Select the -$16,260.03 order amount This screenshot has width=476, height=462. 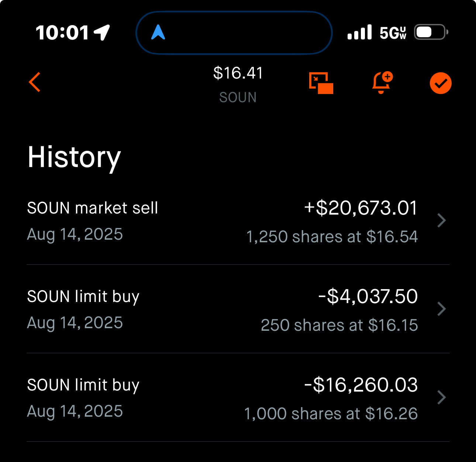coord(361,385)
